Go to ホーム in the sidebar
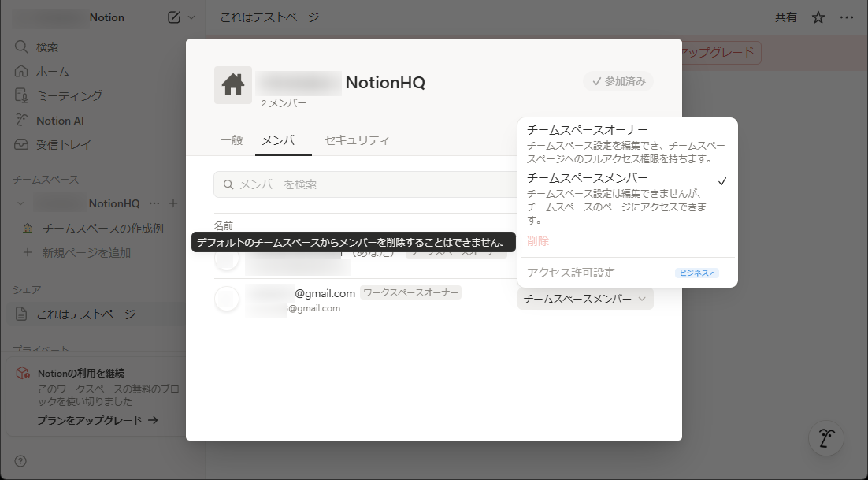The width and height of the screenshot is (868, 480). tap(52, 72)
